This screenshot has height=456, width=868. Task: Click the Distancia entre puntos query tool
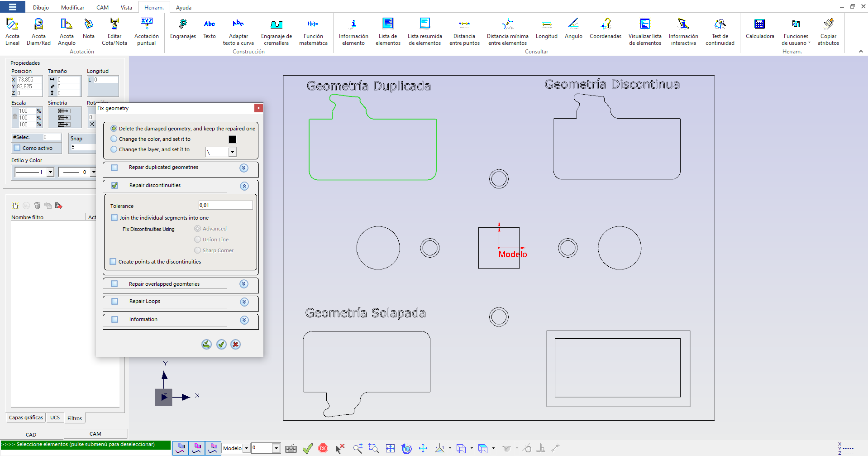pos(464,31)
